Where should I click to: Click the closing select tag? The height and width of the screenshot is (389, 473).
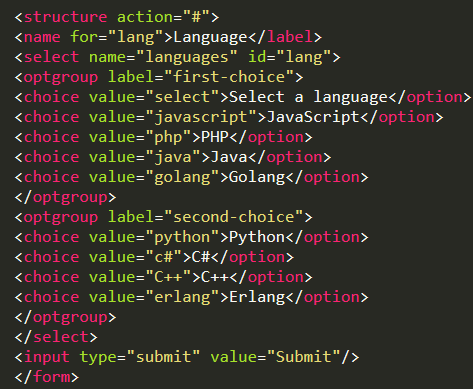click(56, 337)
